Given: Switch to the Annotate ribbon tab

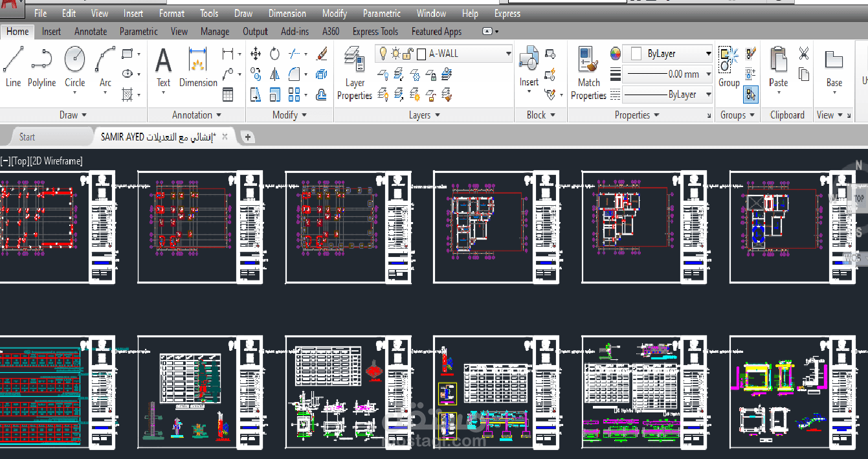Looking at the screenshot, I should click(91, 31).
